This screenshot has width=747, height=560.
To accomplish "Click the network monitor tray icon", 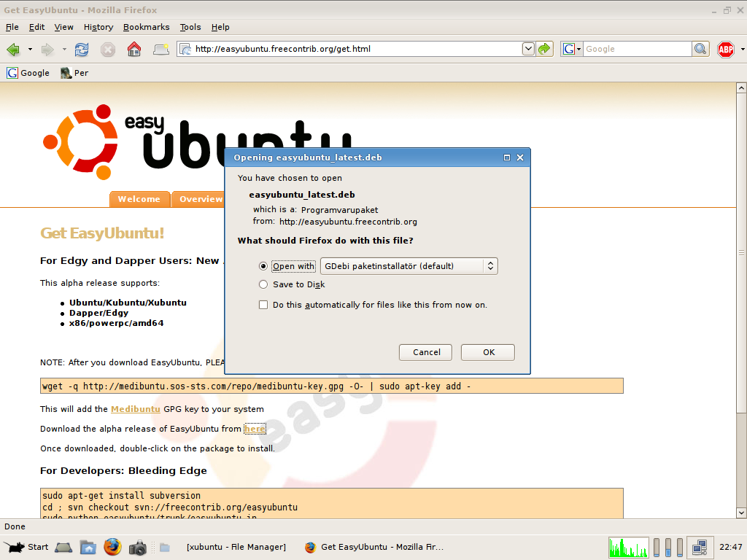I will [700, 547].
